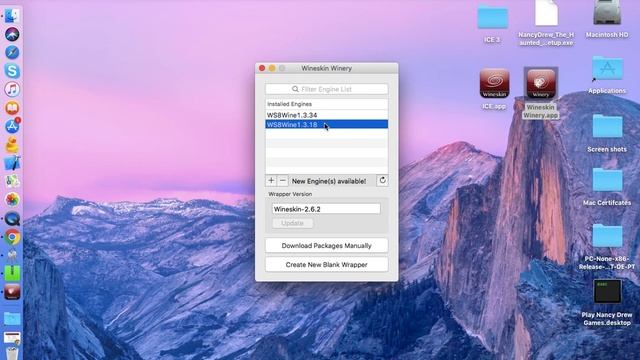
Task: Click the disabled Update button
Action: (x=293, y=223)
